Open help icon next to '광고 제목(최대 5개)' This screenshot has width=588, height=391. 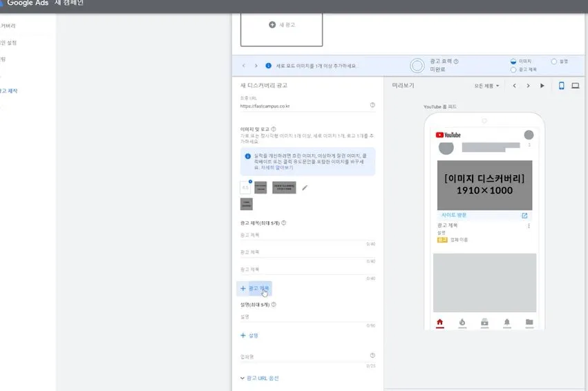point(284,222)
